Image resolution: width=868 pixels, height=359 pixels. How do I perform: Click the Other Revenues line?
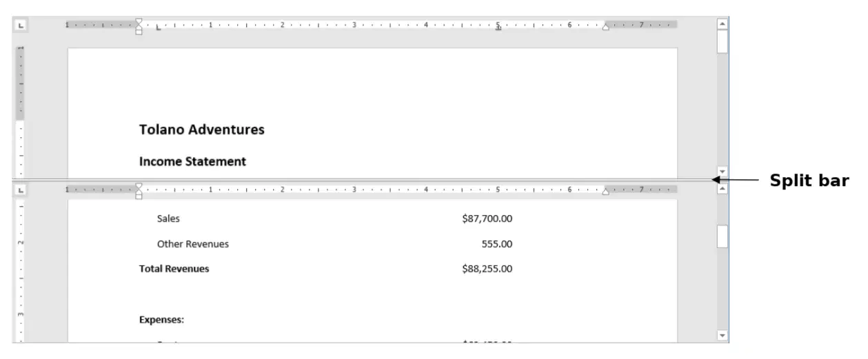[x=193, y=244]
